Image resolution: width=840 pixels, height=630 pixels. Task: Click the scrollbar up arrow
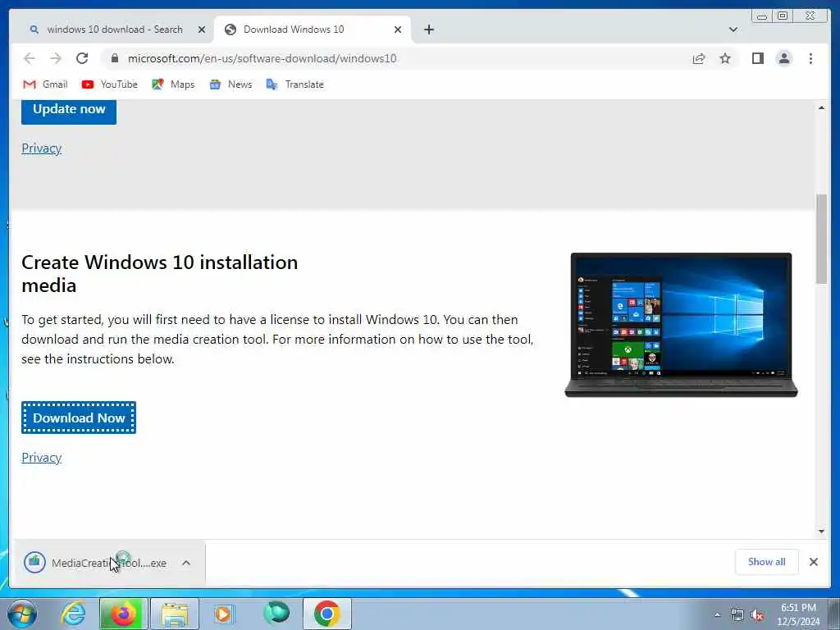(x=821, y=107)
